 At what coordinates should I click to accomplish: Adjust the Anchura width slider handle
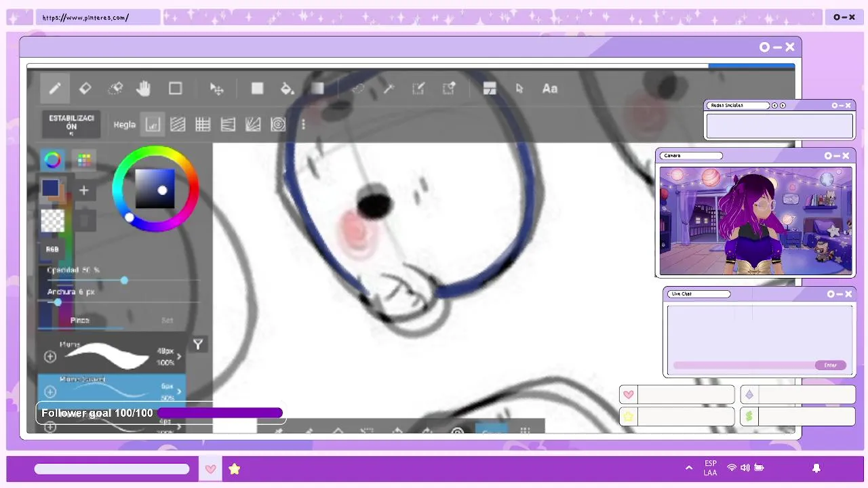pos(58,302)
